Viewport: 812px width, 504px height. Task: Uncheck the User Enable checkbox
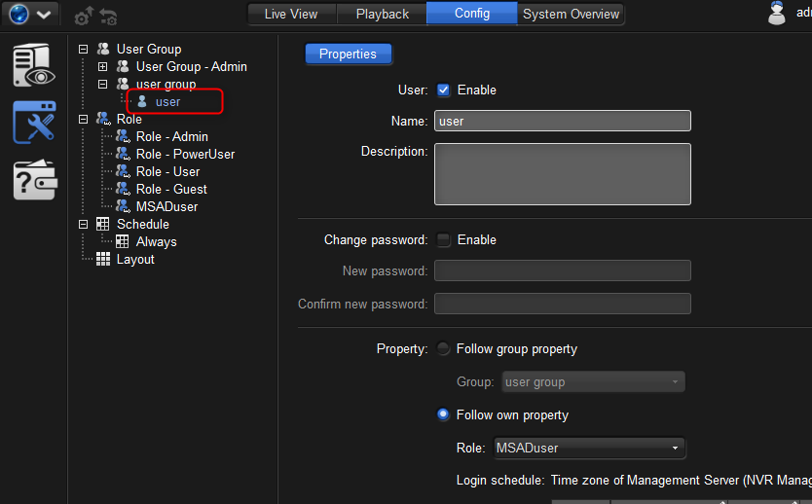[x=444, y=90]
